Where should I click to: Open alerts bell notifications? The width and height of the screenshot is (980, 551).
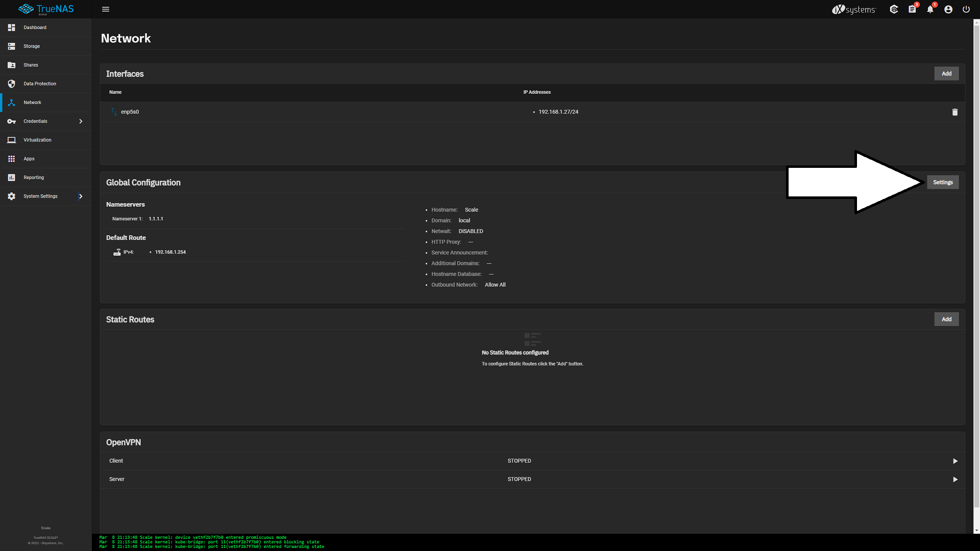pos(930,9)
